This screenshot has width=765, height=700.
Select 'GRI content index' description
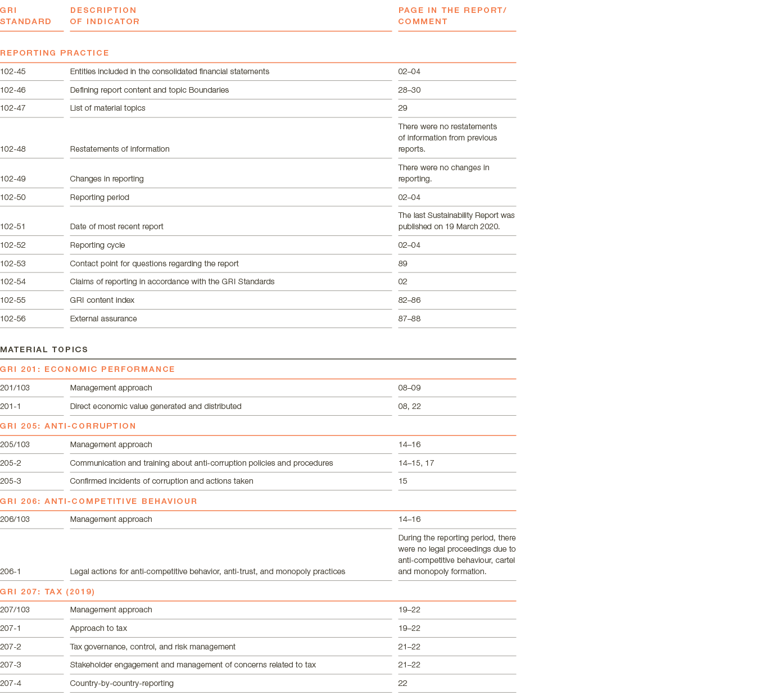click(x=102, y=300)
